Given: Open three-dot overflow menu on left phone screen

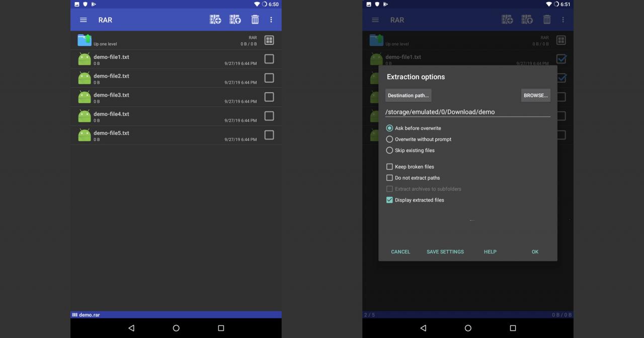Looking at the screenshot, I should pyautogui.click(x=271, y=20).
